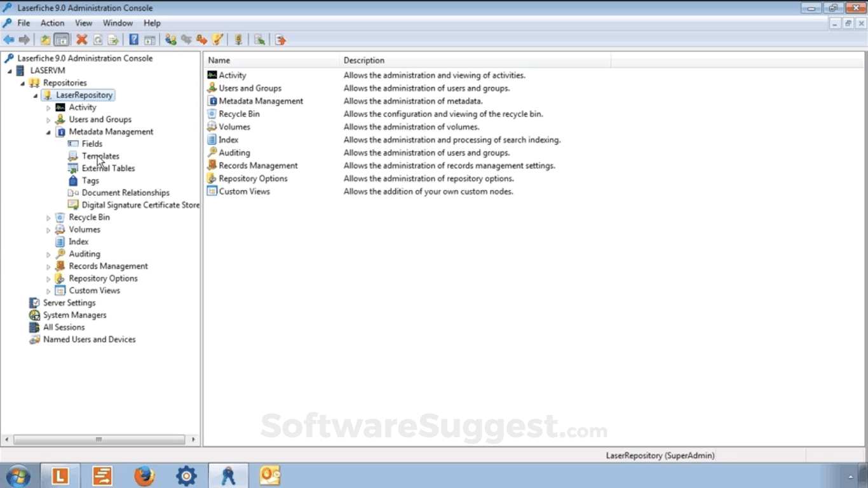
Task: Select the Index node in the tree
Action: (79, 241)
